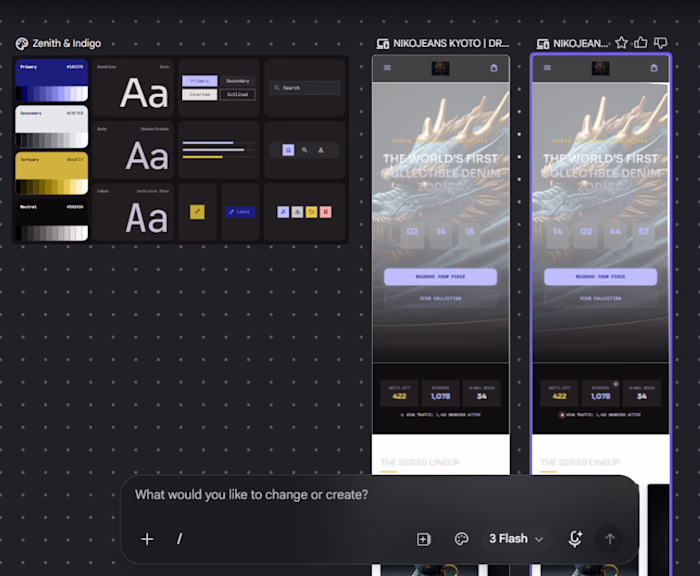The height and width of the screenshot is (576, 700).
Task: Give thumbs down to the selected screen
Action: (x=660, y=43)
